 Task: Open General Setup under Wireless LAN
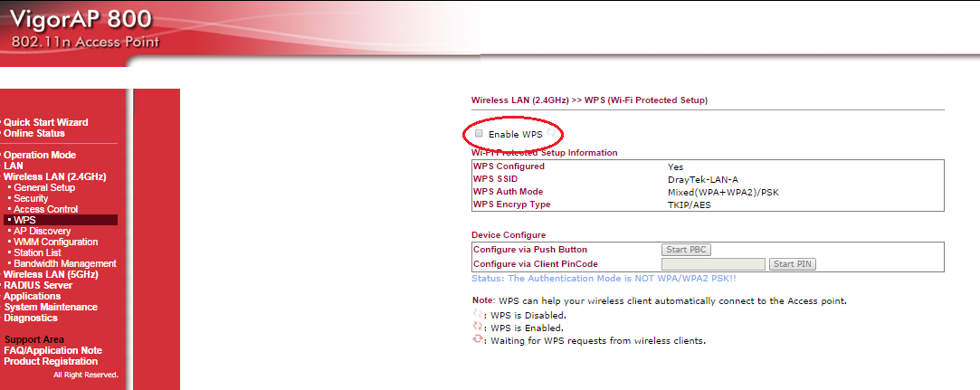[44, 187]
